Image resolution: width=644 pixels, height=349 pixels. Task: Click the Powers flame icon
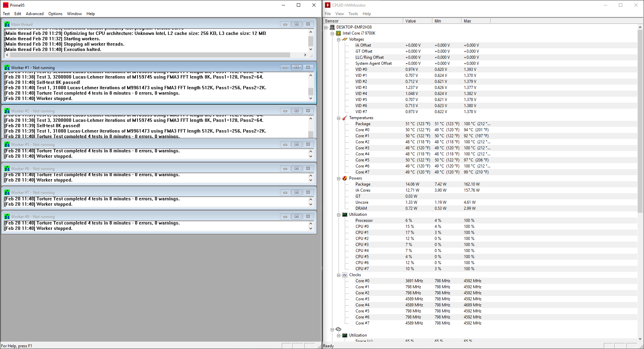344,178
